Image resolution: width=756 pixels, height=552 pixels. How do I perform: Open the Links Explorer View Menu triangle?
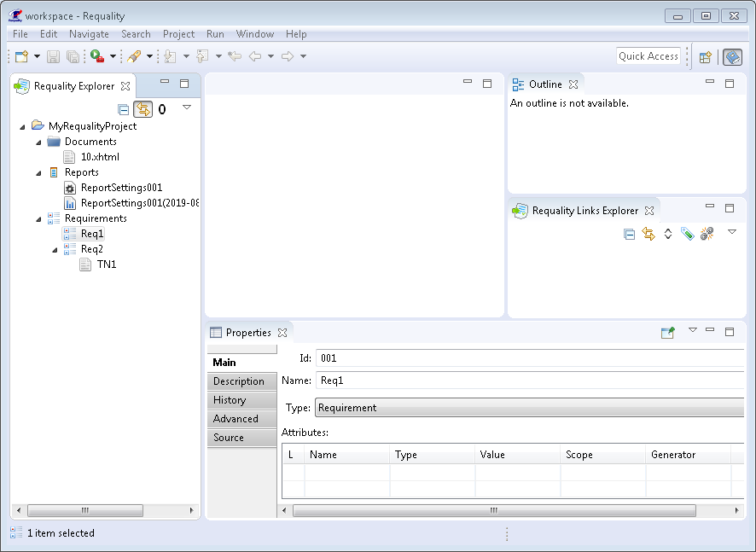click(x=732, y=232)
